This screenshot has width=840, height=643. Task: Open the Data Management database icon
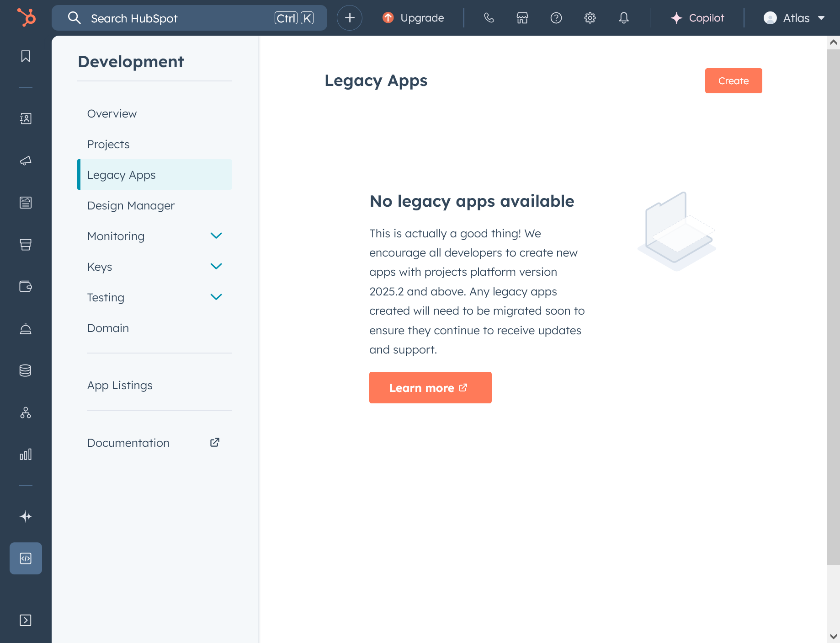[x=26, y=370]
